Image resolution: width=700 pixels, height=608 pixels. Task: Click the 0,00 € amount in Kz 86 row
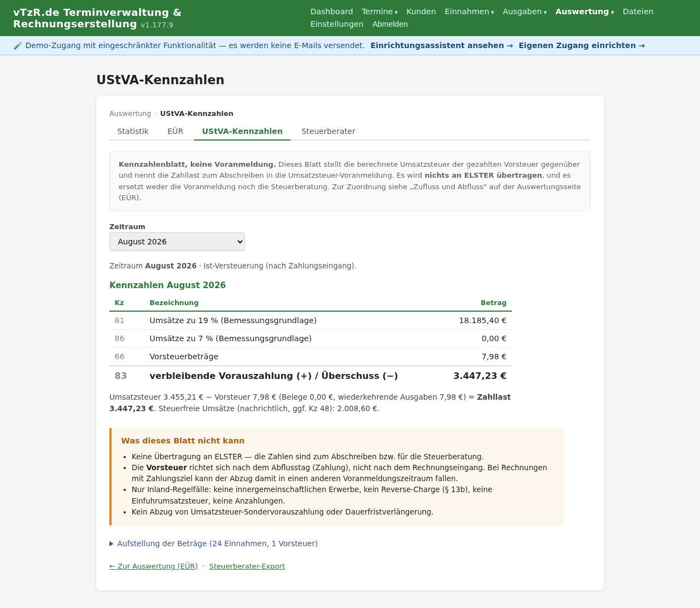[494, 338]
